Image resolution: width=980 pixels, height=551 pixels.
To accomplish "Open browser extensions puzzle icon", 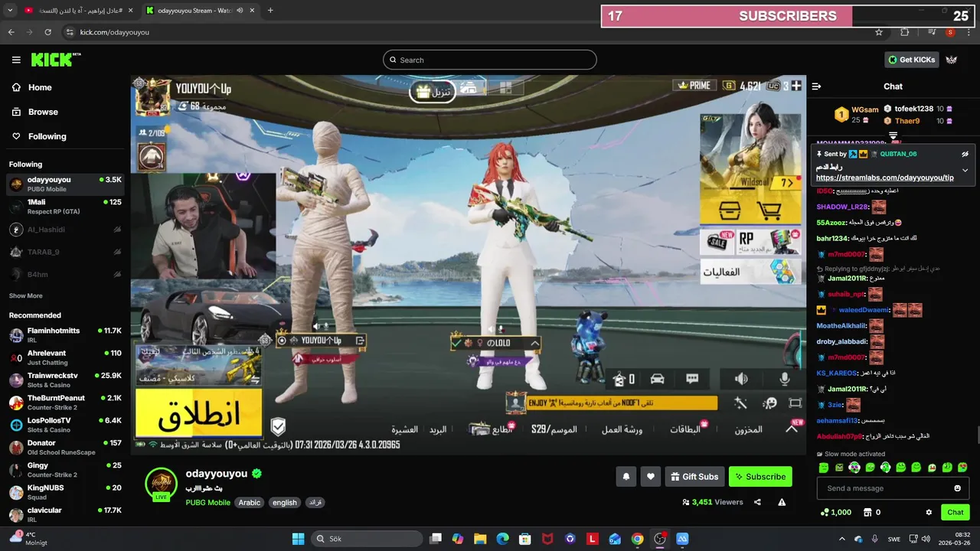I will [905, 32].
